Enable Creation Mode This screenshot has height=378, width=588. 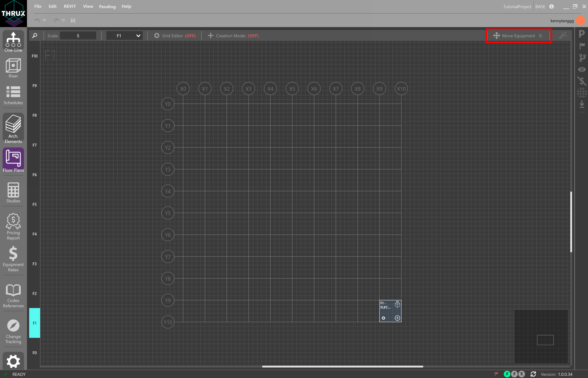coord(232,35)
